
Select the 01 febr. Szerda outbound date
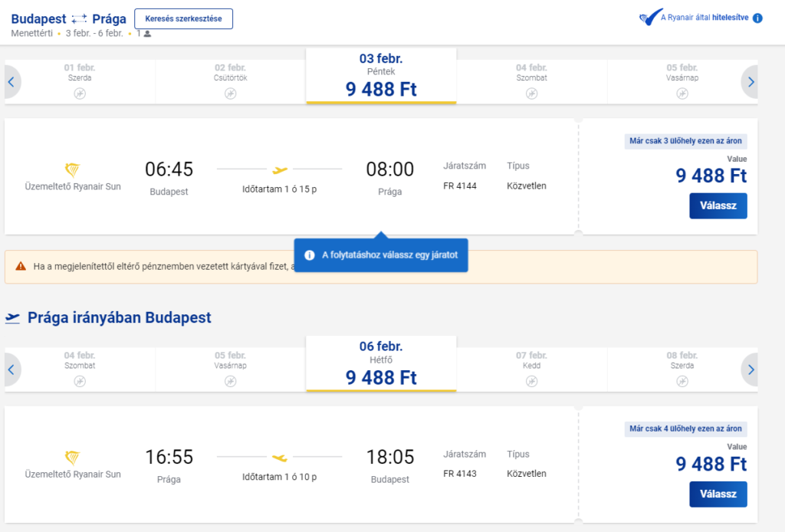coord(80,81)
